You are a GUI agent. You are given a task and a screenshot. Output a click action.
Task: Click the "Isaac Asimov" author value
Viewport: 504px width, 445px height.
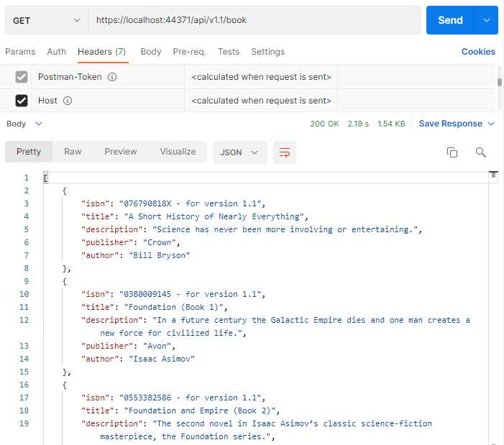[161, 359]
